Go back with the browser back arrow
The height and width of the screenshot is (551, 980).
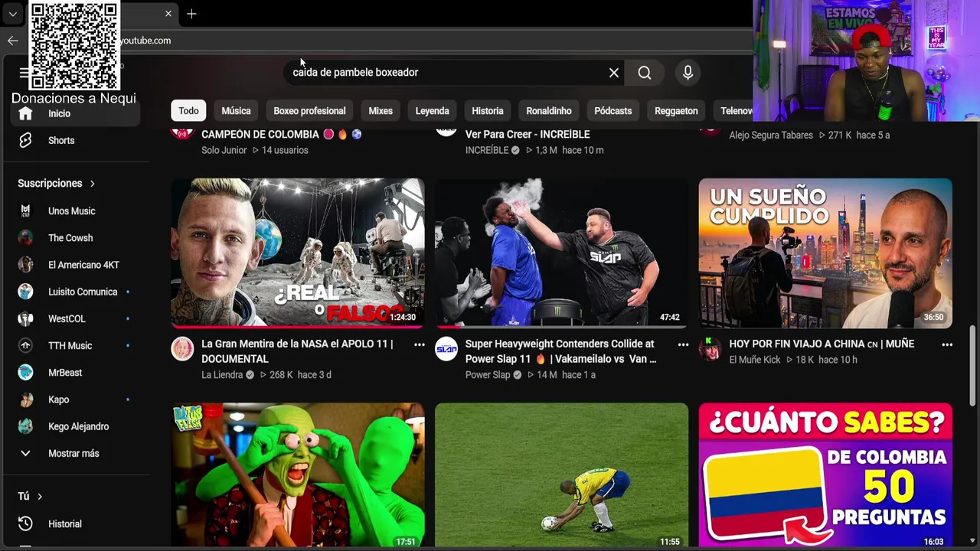click(x=12, y=41)
